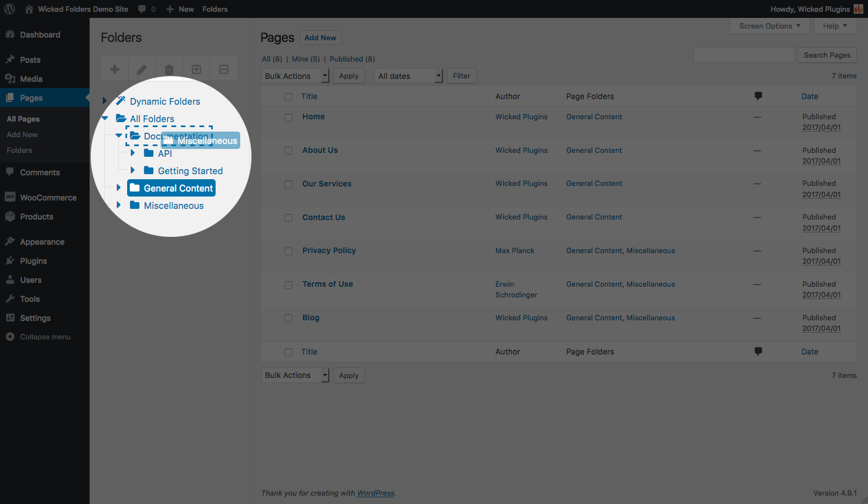Select Add New submenu under Pages

tap(22, 134)
